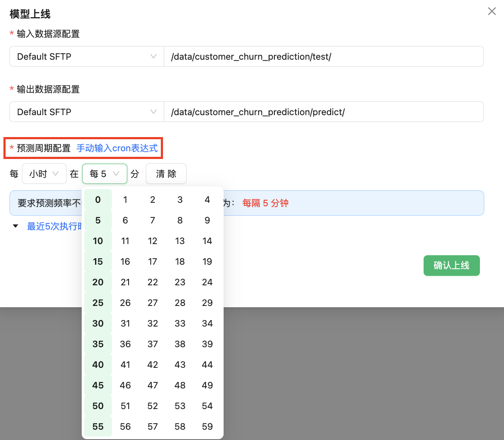Click the 手动输入cron表达式 link
Screen dimensions: 504x440
coord(117,148)
